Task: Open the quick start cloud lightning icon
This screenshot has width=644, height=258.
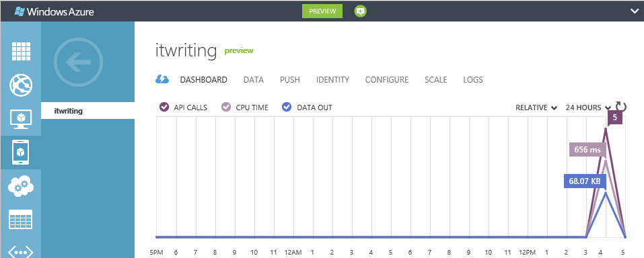Action: [162, 79]
